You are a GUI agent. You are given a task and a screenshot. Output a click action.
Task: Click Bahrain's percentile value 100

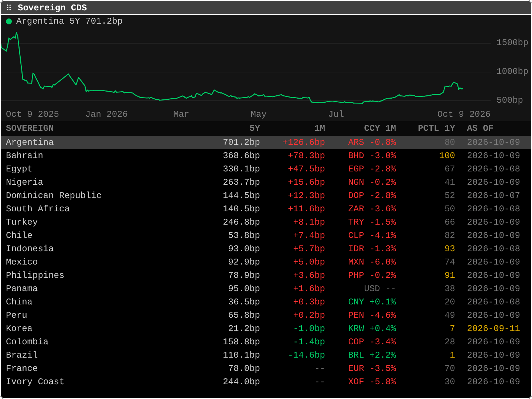point(447,156)
